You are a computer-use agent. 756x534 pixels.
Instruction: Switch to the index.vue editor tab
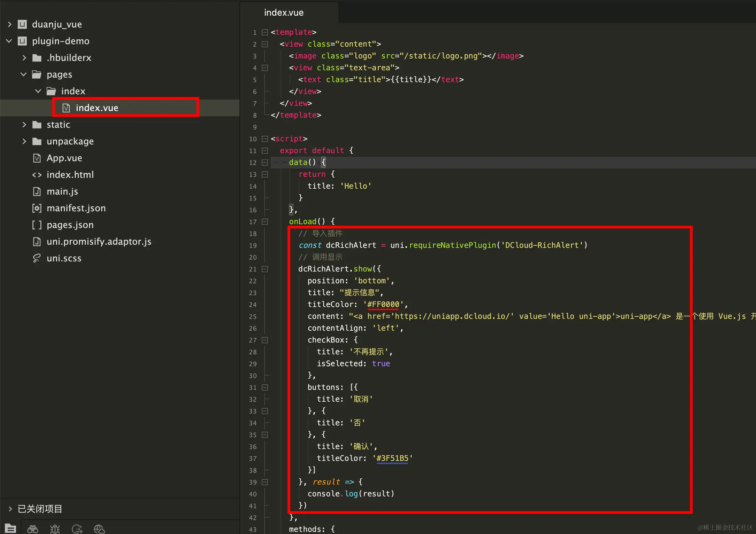[284, 13]
